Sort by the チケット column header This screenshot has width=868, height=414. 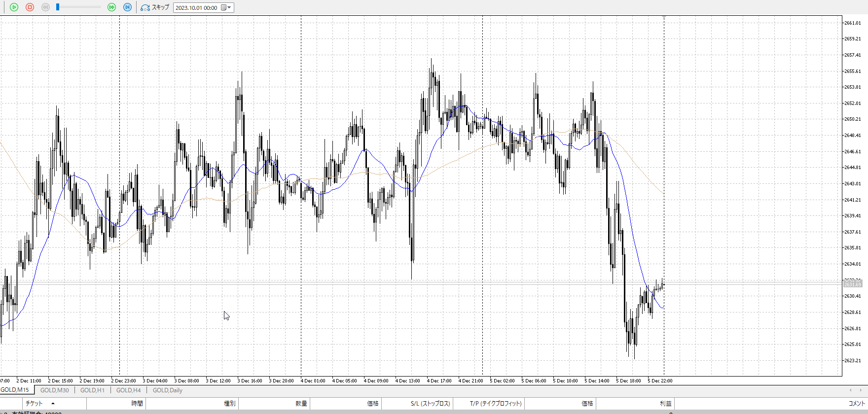(34, 404)
